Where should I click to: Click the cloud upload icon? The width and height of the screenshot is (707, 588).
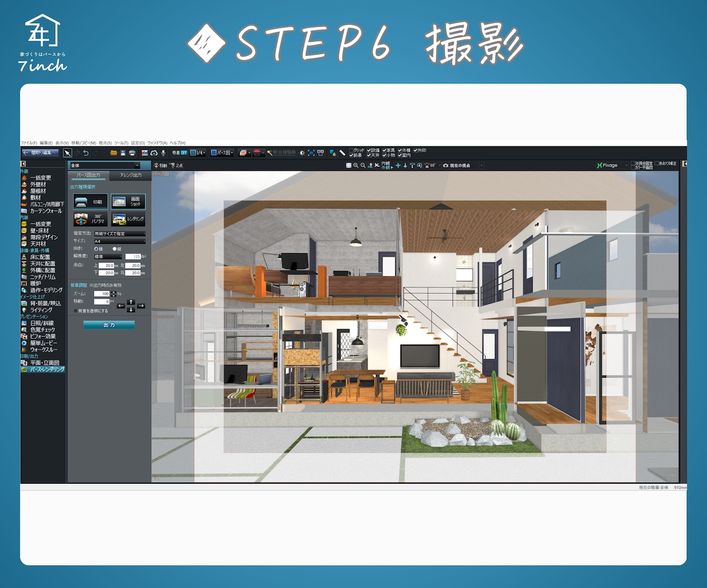[154, 153]
